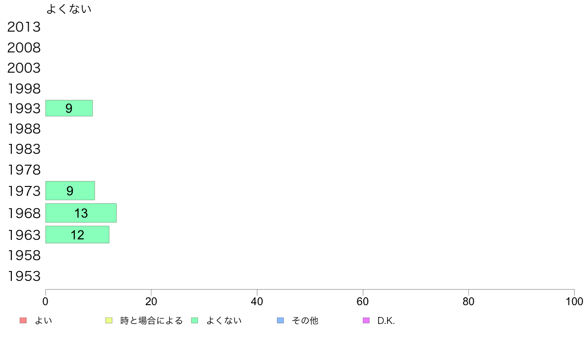Select the よくない legend label

tap(224, 320)
